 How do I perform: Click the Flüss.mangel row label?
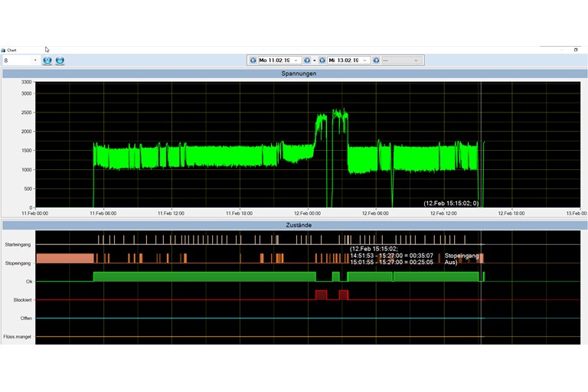[x=18, y=336]
